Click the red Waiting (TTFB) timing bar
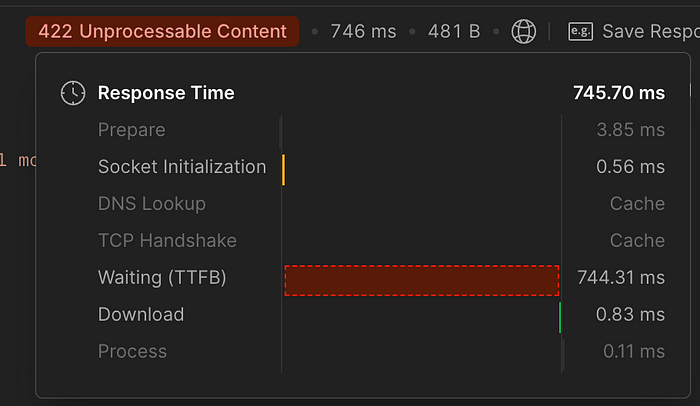 [x=422, y=280]
